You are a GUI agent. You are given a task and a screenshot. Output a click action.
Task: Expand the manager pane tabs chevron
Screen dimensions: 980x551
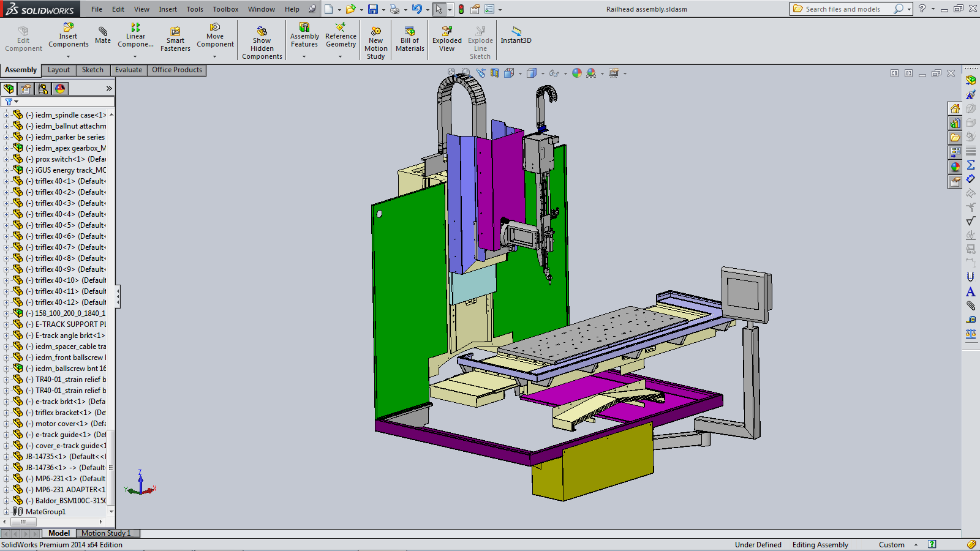109,89
